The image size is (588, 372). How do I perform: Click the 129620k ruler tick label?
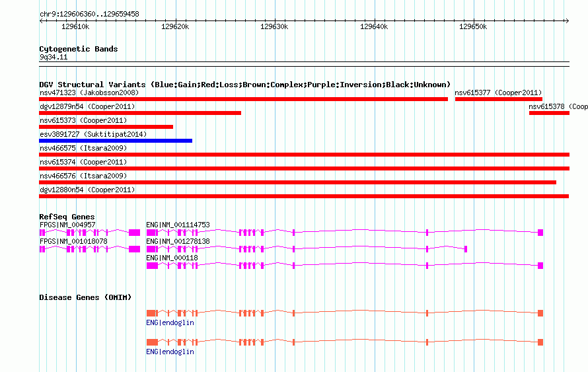click(175, 26)
